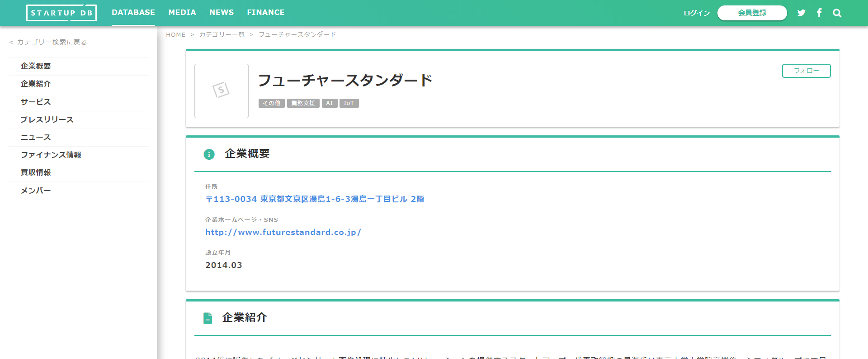
Task: Open the DATABASE tab
Action: tap(133, 13)
